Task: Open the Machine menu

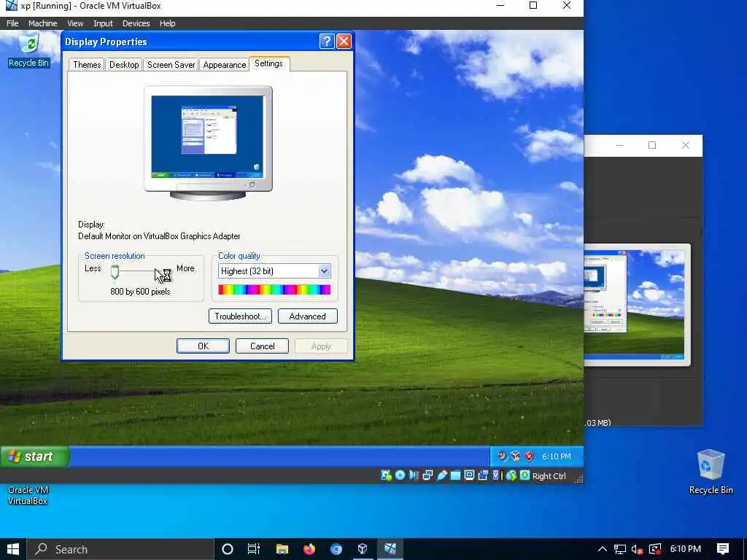Action: tap(42, 23)
